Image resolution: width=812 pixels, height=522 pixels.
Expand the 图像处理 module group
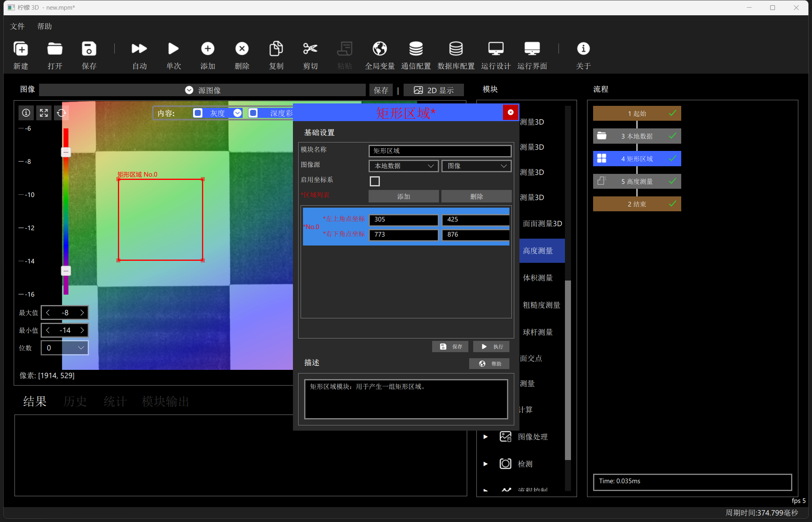pos(486,437)
